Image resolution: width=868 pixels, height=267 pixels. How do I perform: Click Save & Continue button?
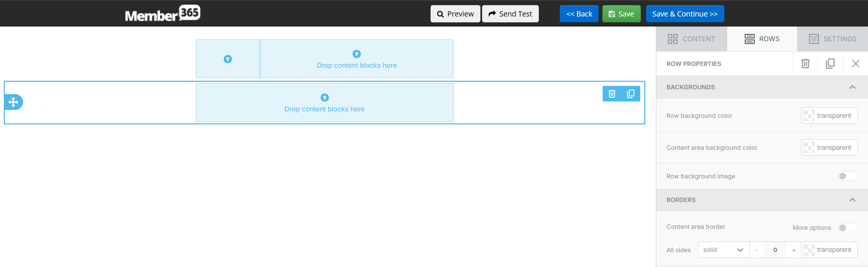click(x=685, y=14)
